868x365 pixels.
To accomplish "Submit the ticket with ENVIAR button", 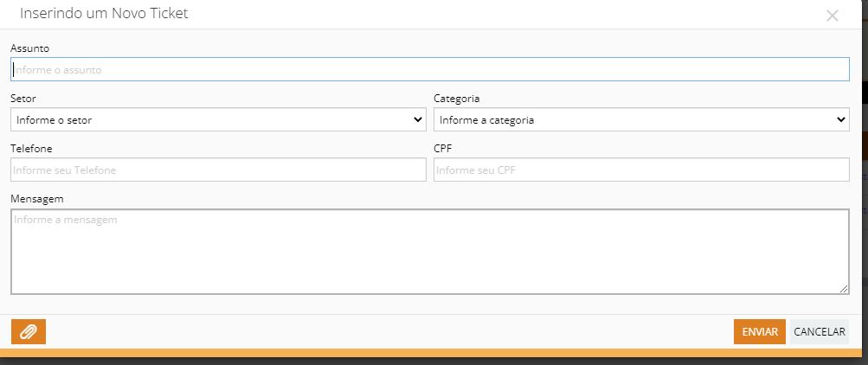I will coord(760,332).
